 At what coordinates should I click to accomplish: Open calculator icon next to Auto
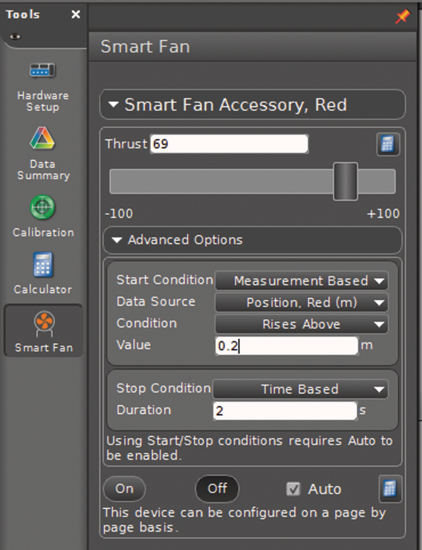coord(390,489)
